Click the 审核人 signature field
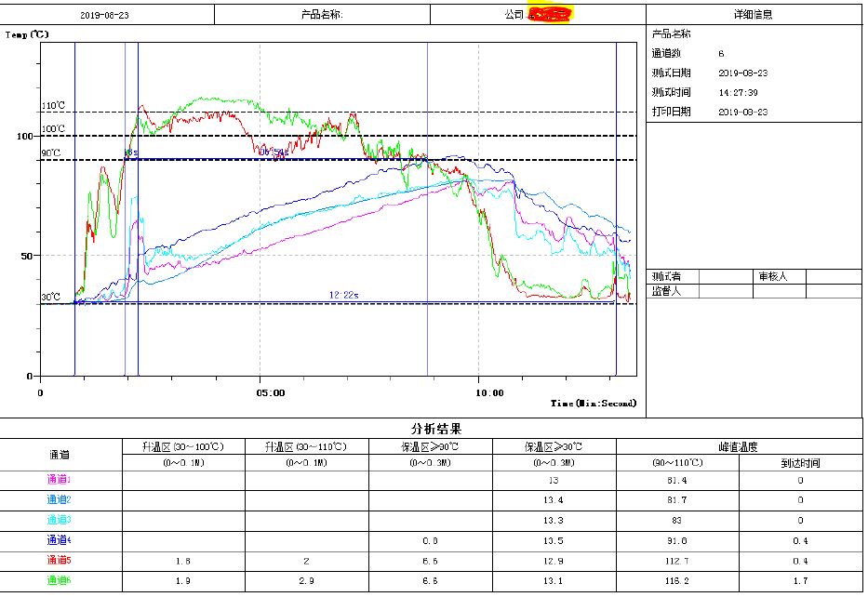This screenshot has width=868, height=597. click(x=772, y=276)
